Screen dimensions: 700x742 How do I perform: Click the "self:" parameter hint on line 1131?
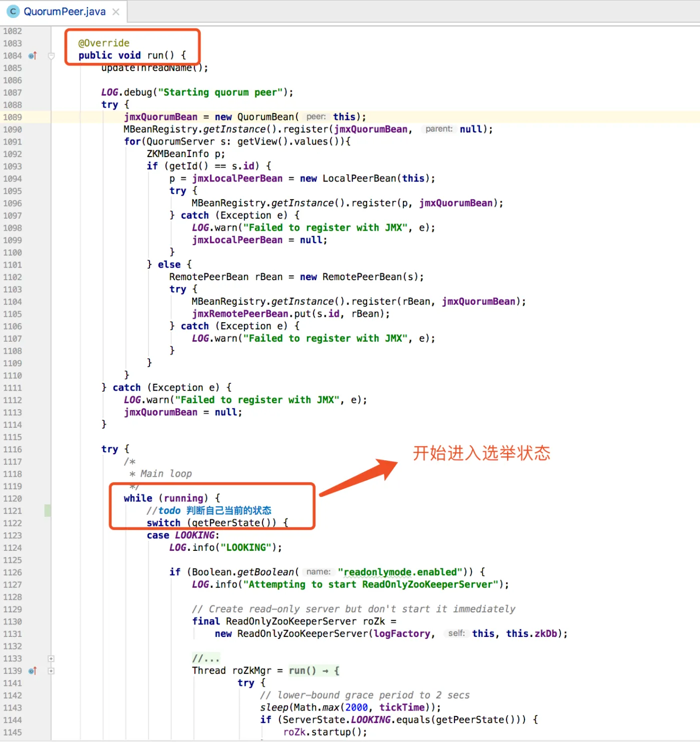(456, 633)
